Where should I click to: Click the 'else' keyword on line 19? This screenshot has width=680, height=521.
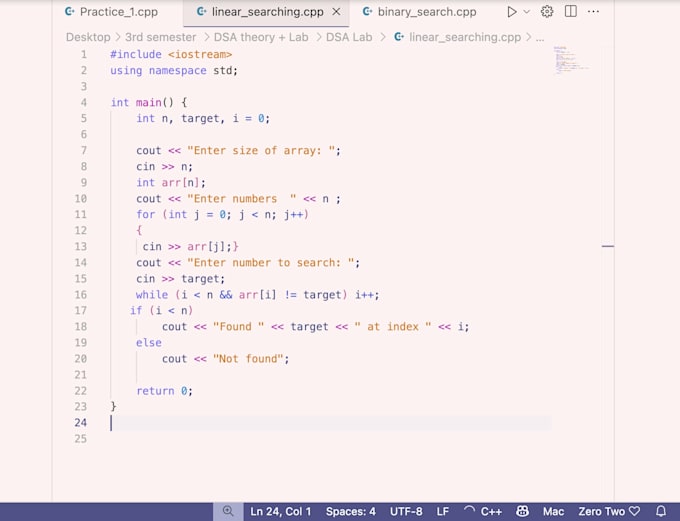(149, 343)
